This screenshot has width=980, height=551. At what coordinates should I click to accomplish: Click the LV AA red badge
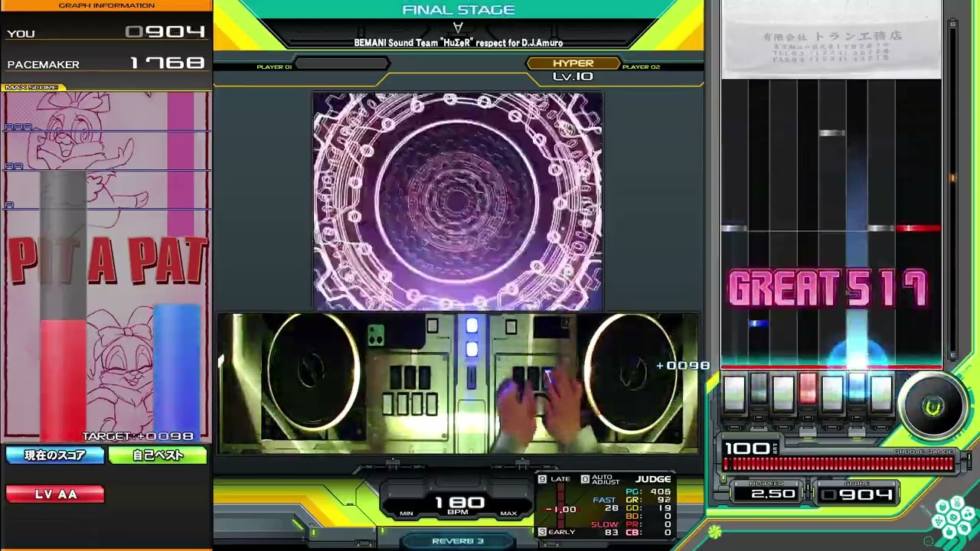[x=55, y=494]
